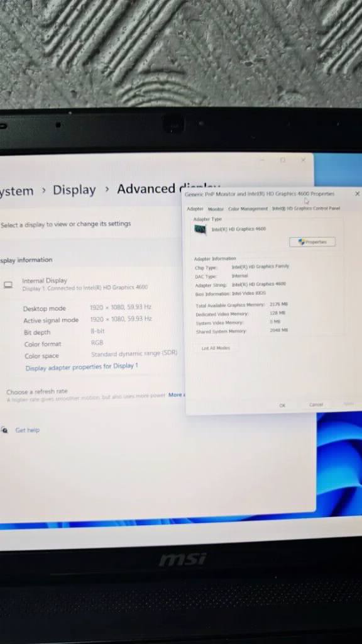Click the Chip Type value
Viewport: 362px width, 644px height.
click(260, 267)
